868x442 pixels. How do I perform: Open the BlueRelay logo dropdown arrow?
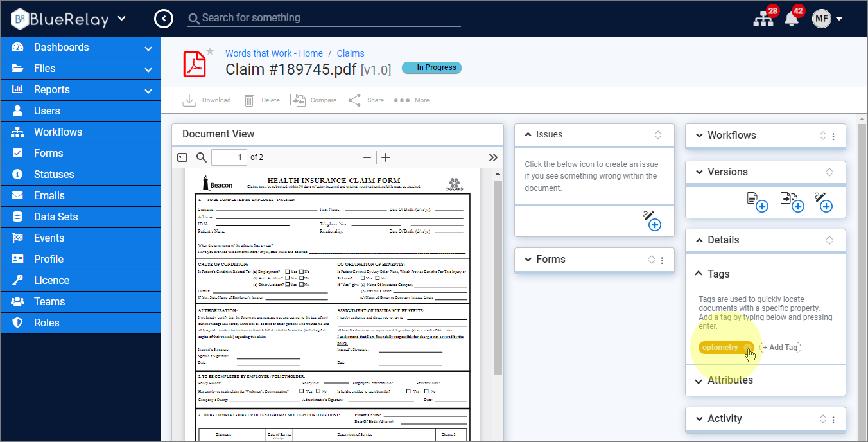pos(121,19)
